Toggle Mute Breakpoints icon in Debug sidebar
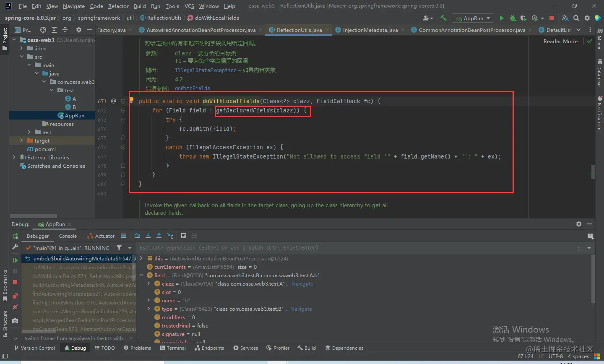The image size is (604, 364). coord(15,307)
